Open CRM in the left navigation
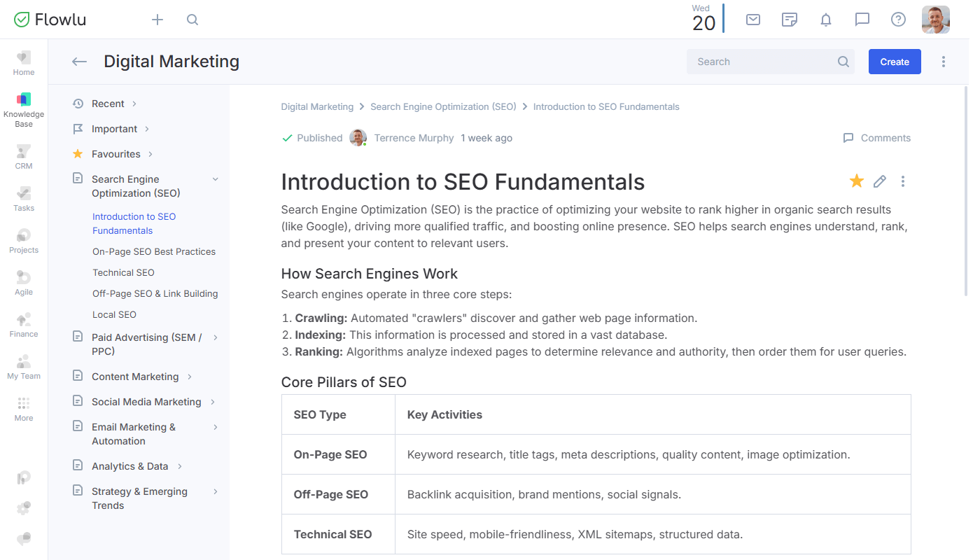This screenshot has height=560, width=980. [24, 157]
